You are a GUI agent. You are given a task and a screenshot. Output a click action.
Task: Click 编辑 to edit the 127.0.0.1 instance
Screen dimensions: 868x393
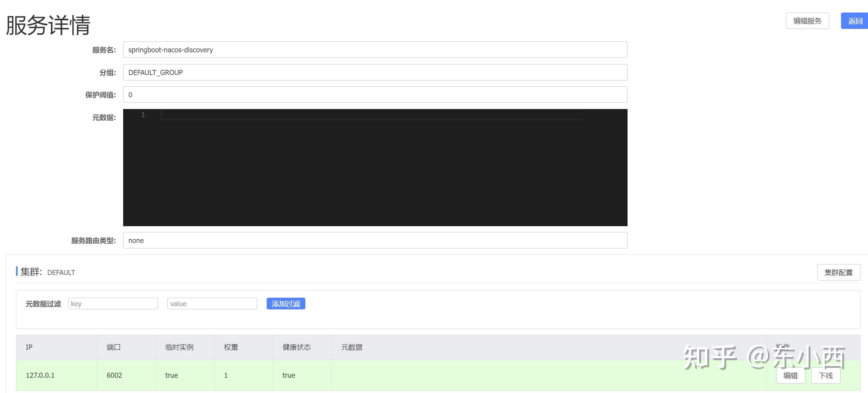click(x=790, y=375)
